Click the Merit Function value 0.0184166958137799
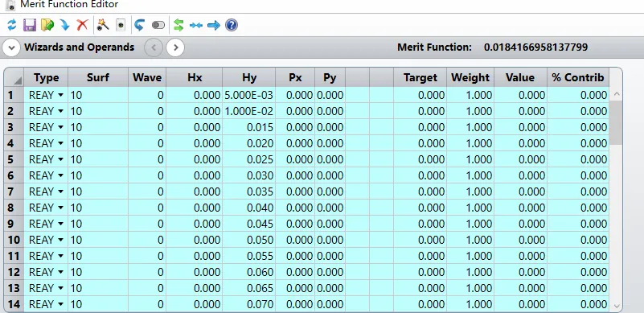The image size is (644, 313). [535, 47]
